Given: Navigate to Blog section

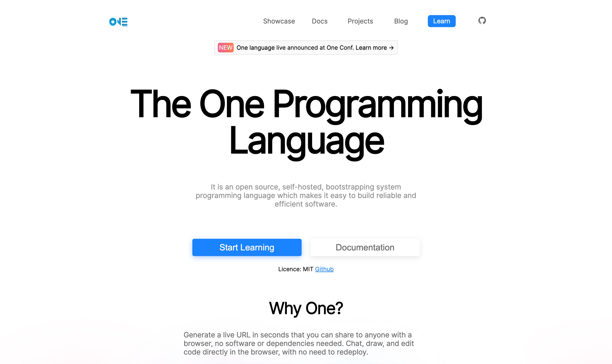Looking at the screenshot, I should pos(401,21).
